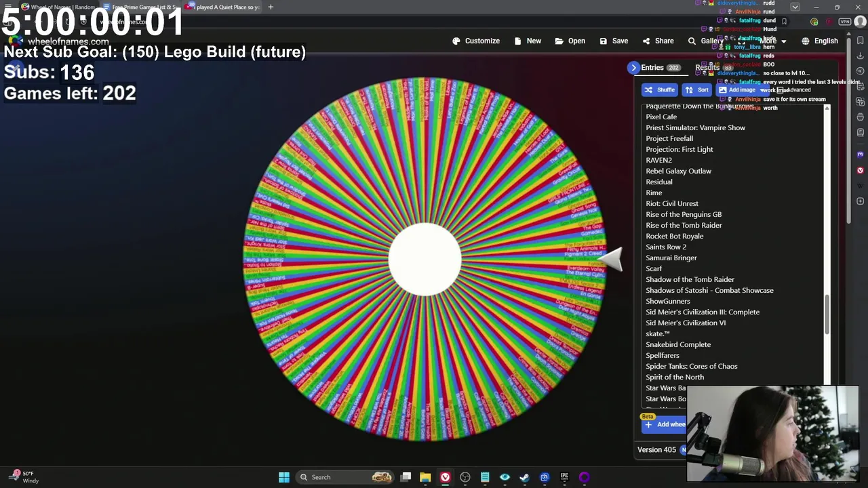Open tab list dropdown in title bar
This screenshot has width=868, height=488.
[x=795, y=7]
